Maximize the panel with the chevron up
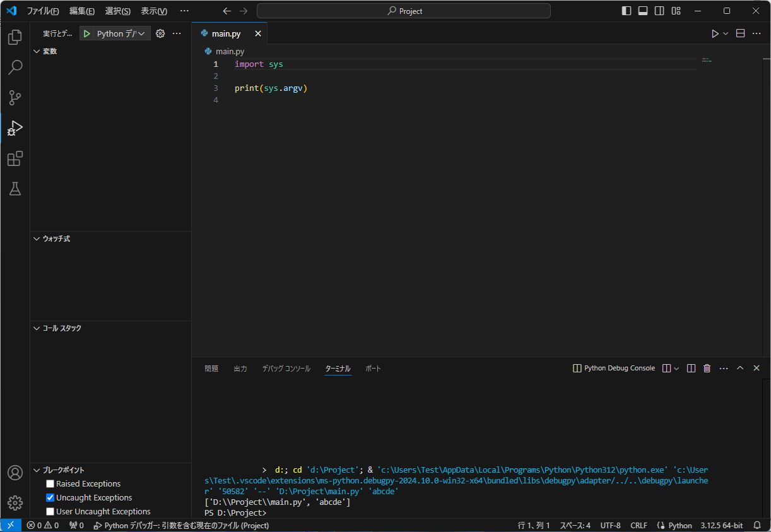The width and height of the screenshot is (771, 532). click(x=740, y=368)
